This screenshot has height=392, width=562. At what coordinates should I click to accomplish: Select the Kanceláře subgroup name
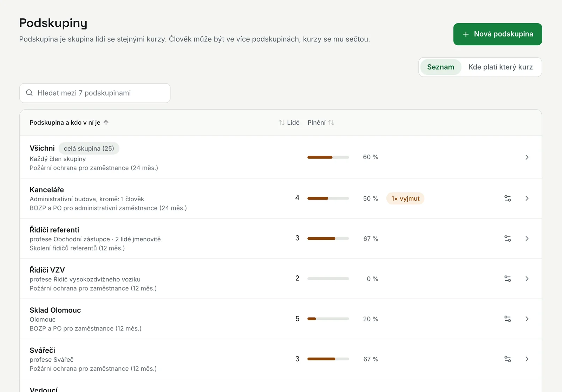(x=47, y=190)
